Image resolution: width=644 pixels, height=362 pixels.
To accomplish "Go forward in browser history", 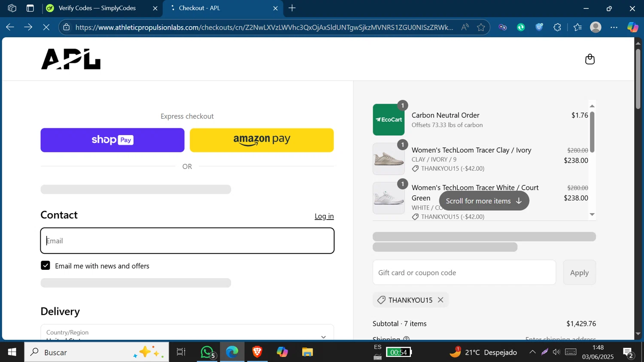I will point(28,27).
